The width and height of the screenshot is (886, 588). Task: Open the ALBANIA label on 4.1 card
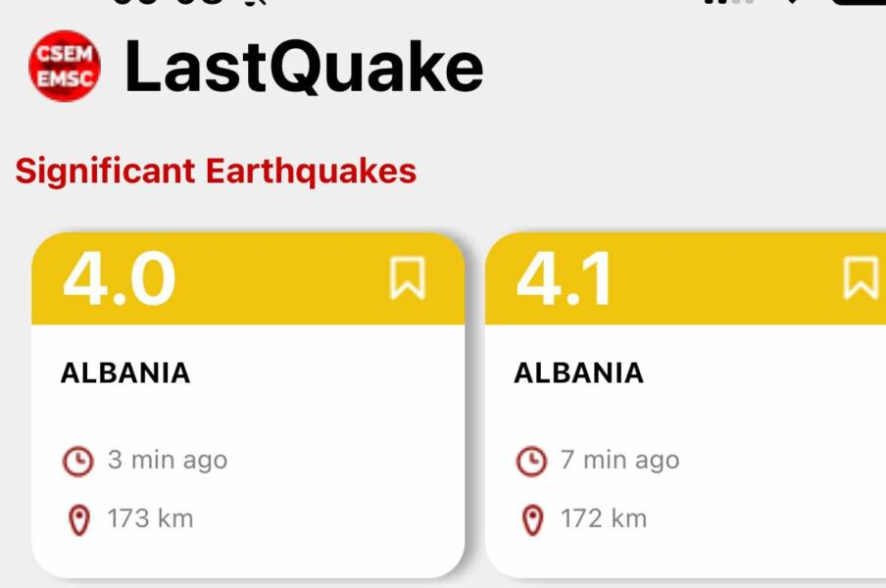coord(578,372)
